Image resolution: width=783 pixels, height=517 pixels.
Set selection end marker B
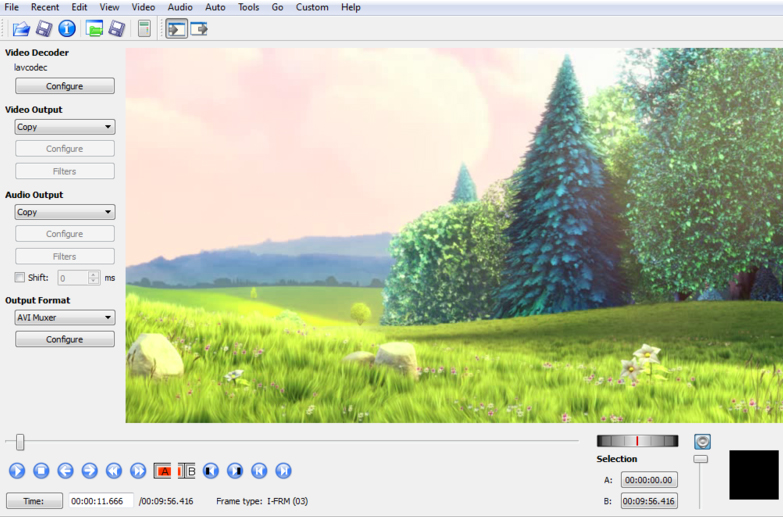[x=186, y=470]
